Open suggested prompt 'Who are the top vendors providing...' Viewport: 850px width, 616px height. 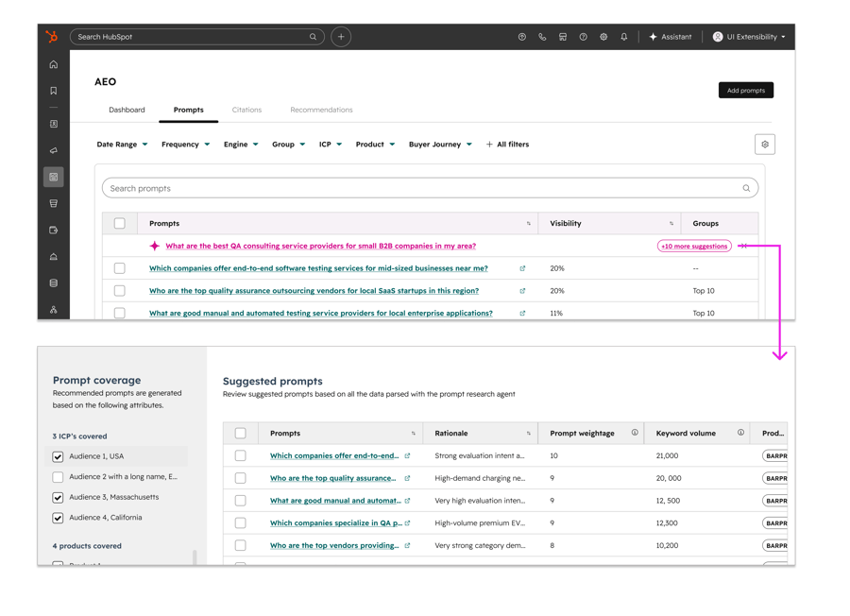tap(334, 545)
